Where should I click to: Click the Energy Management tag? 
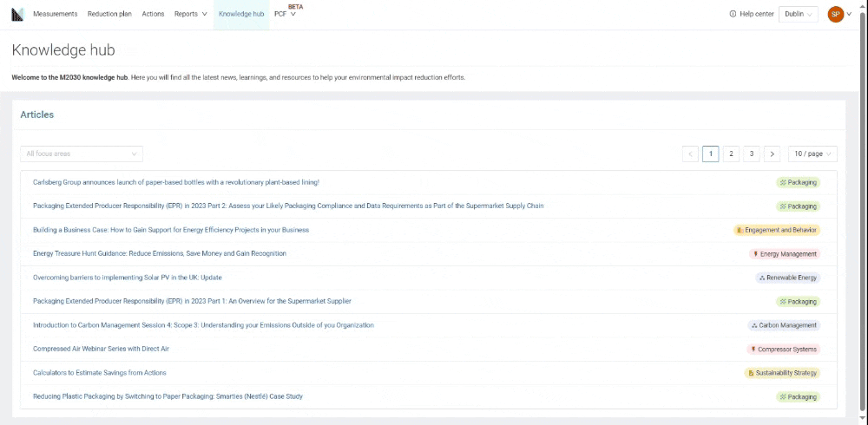pos(785,254)
